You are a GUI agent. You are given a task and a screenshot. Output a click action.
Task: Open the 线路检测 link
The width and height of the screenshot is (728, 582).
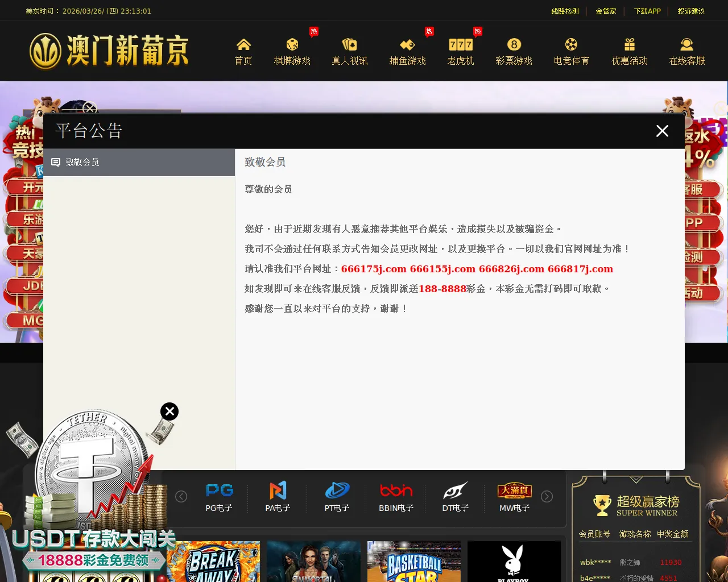(565, 11)
